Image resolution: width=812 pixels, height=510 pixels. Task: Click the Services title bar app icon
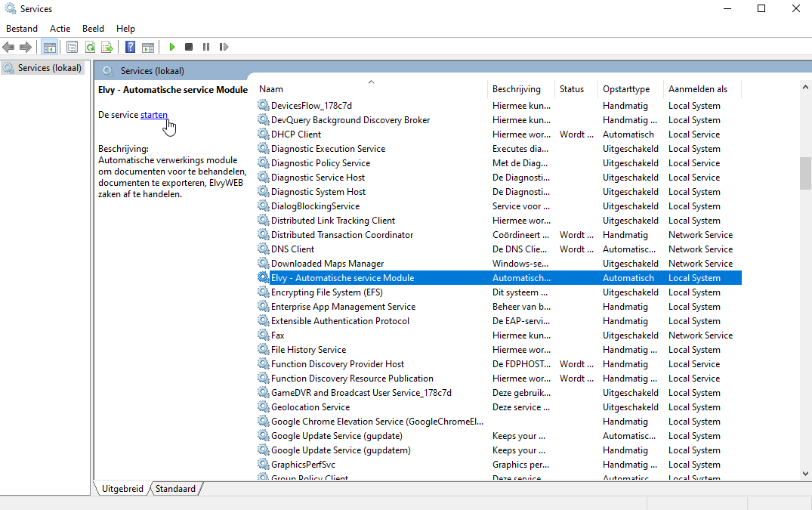11,9
